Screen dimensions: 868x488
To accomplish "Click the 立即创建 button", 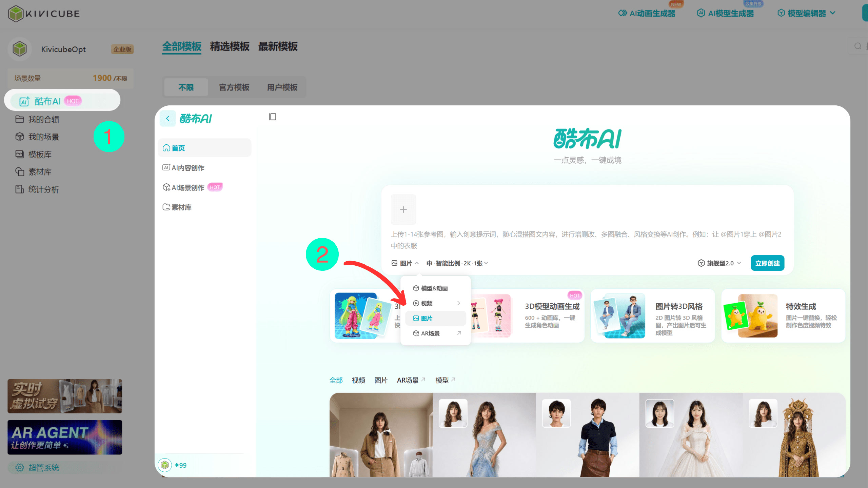I will pyautogui.click(x=767, y=263).
